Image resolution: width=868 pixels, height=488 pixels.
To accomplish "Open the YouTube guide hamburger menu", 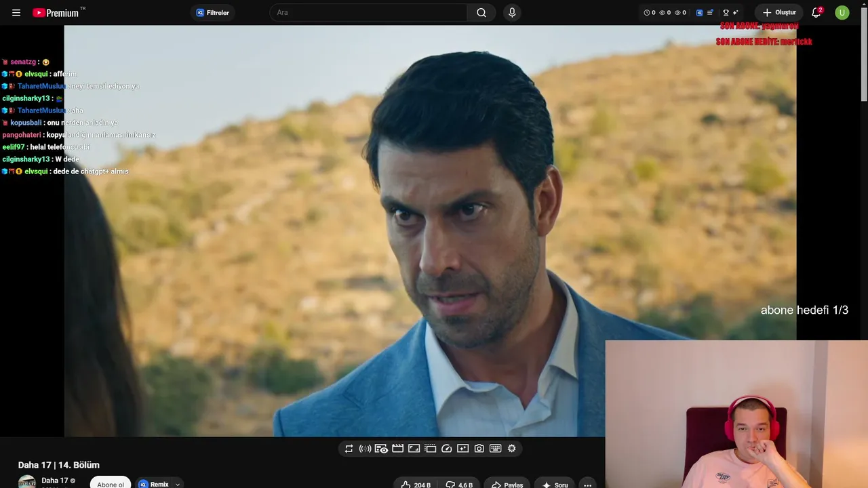I will (16, 13).
